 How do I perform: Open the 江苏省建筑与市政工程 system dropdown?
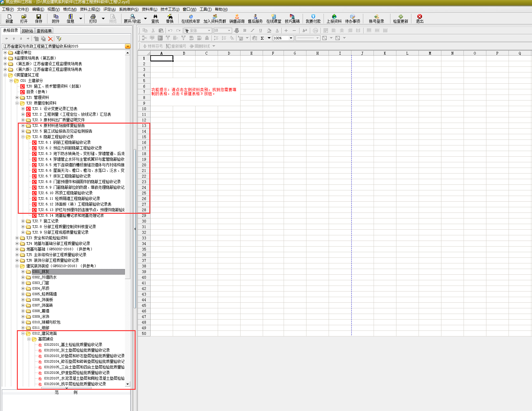pos(127,46)
